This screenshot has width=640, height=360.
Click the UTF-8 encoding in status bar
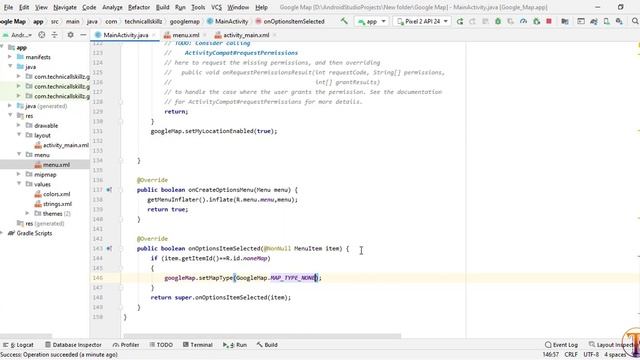591,355
